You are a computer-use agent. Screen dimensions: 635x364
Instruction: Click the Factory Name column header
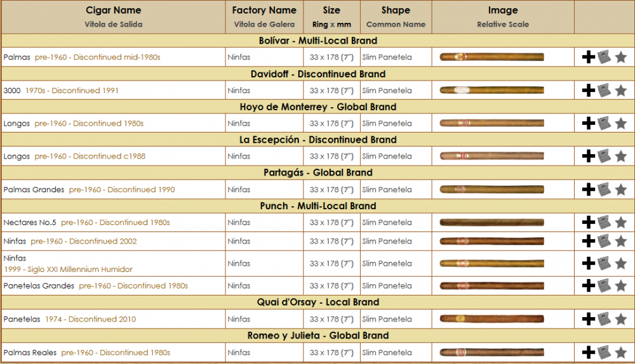pos(264,16)
